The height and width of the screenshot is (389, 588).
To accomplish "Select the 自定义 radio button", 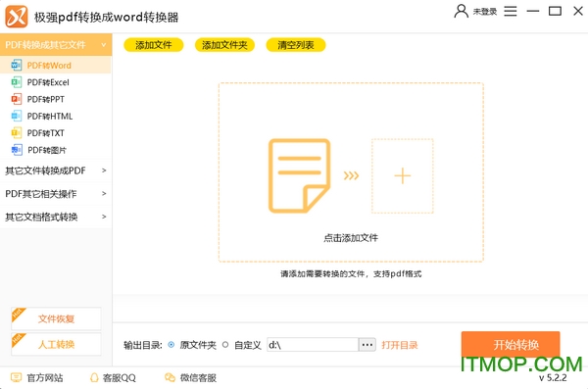I will pos(225,344).
